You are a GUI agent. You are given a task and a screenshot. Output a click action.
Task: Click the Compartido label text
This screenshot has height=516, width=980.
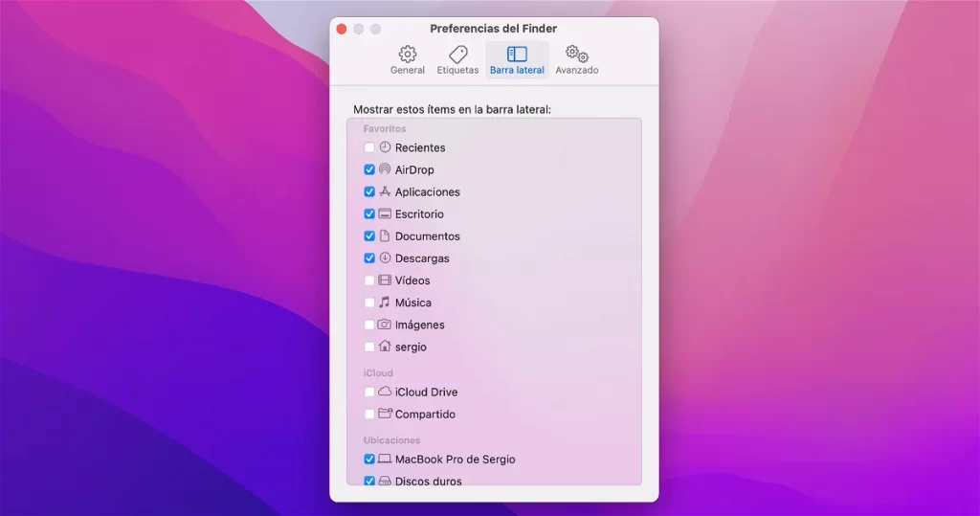point(425,415)
